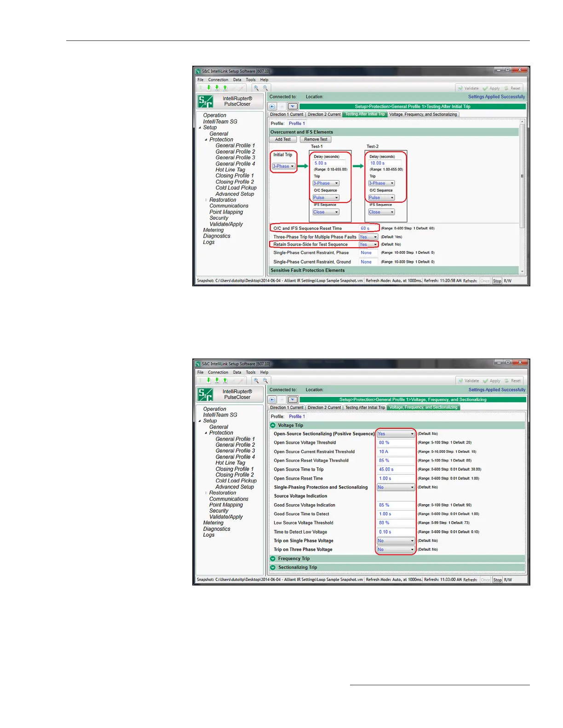Open Data menu in Voltage Trip window
The width and height of the screenshot is (563, 728).
point(237,372)
